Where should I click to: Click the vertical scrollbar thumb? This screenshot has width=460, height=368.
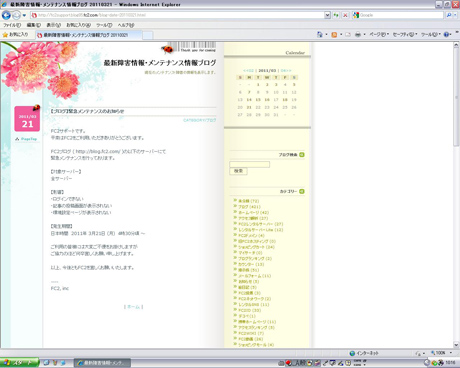[x=456, y=98]
